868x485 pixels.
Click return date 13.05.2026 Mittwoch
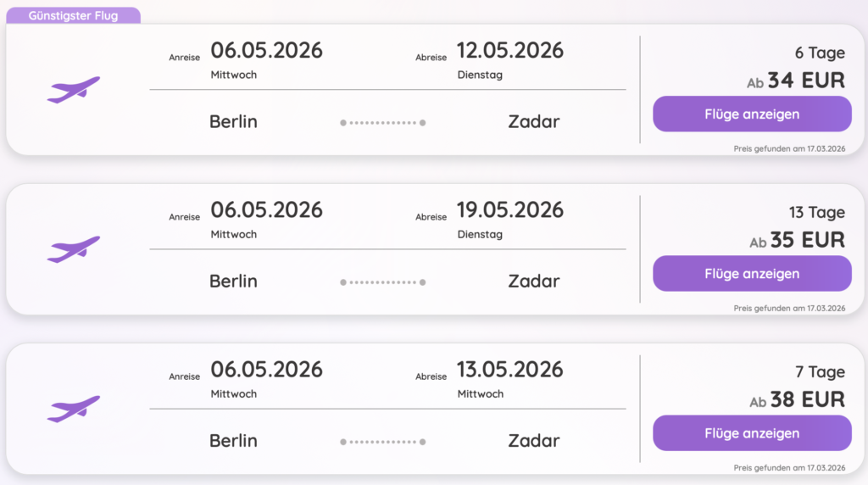[509, 371]
